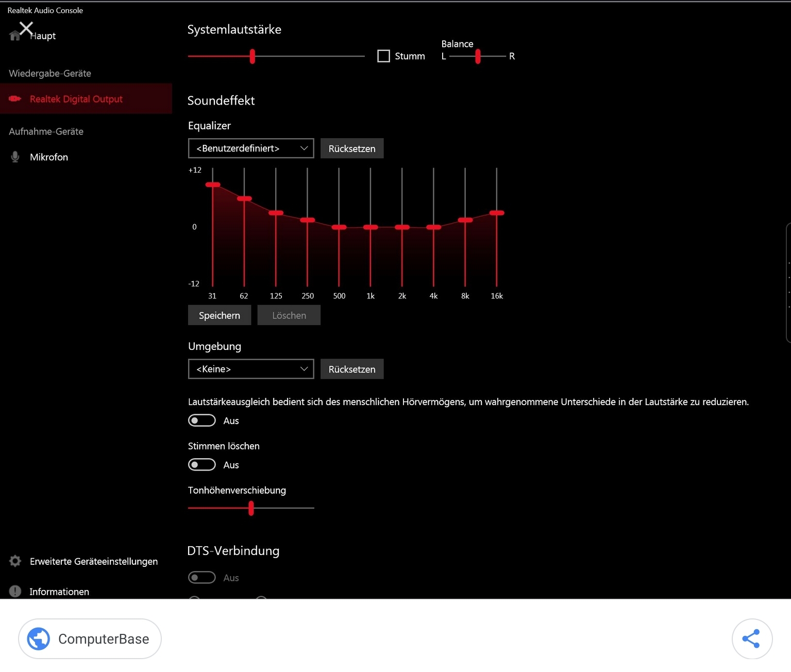Screen dimensions: 791x672
Task: Check the Stumm mute checkbox
Action: pyautogui.click(x=383, y=56)
